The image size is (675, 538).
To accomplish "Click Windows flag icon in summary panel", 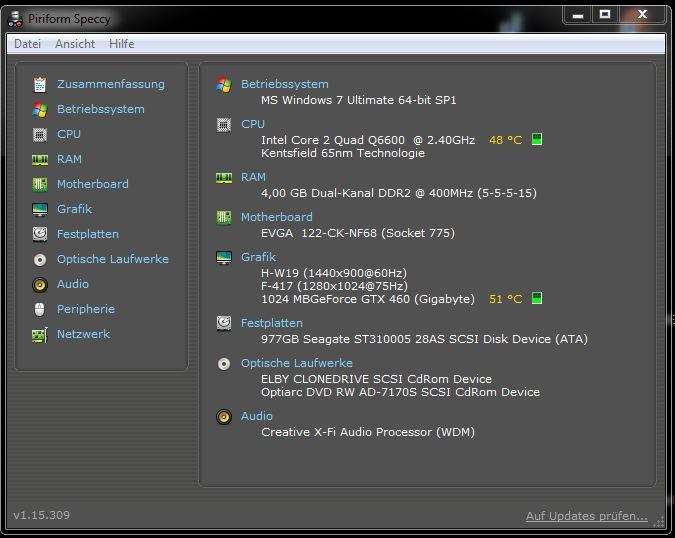I will point(224,85).
